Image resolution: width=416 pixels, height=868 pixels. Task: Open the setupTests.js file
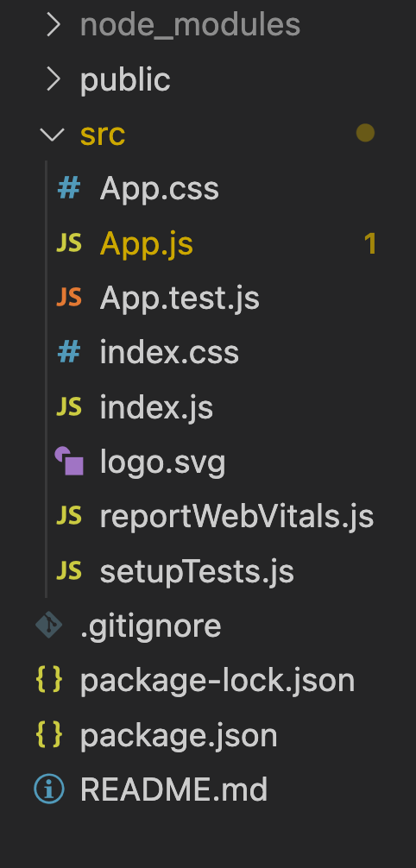pyautogui.click(x=197, y=572)
